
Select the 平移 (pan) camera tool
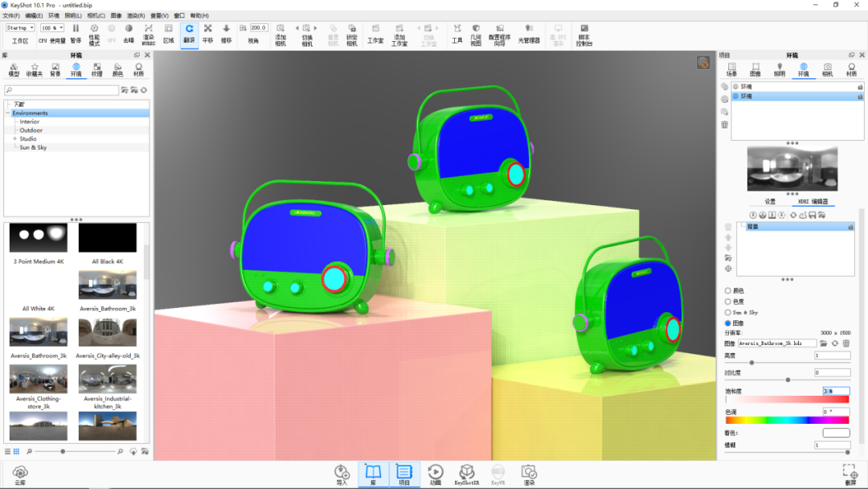pyautogui.click(x=207, y=33)
